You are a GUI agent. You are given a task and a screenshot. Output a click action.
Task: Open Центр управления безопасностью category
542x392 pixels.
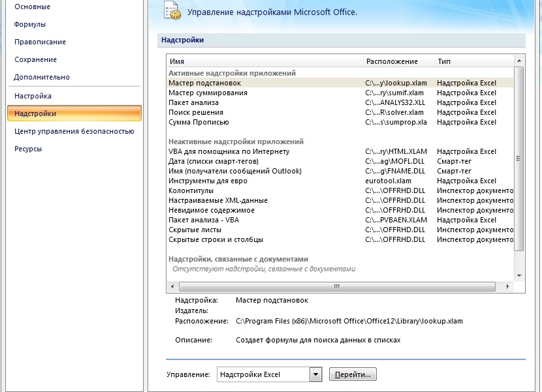pyautogui.click(x=74, y=131)
